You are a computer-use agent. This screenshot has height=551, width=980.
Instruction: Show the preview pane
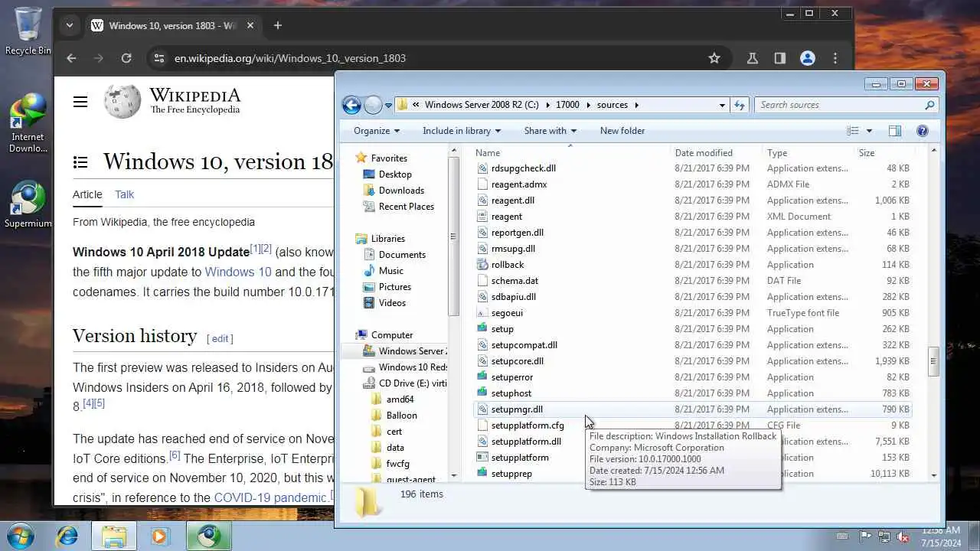894,131
